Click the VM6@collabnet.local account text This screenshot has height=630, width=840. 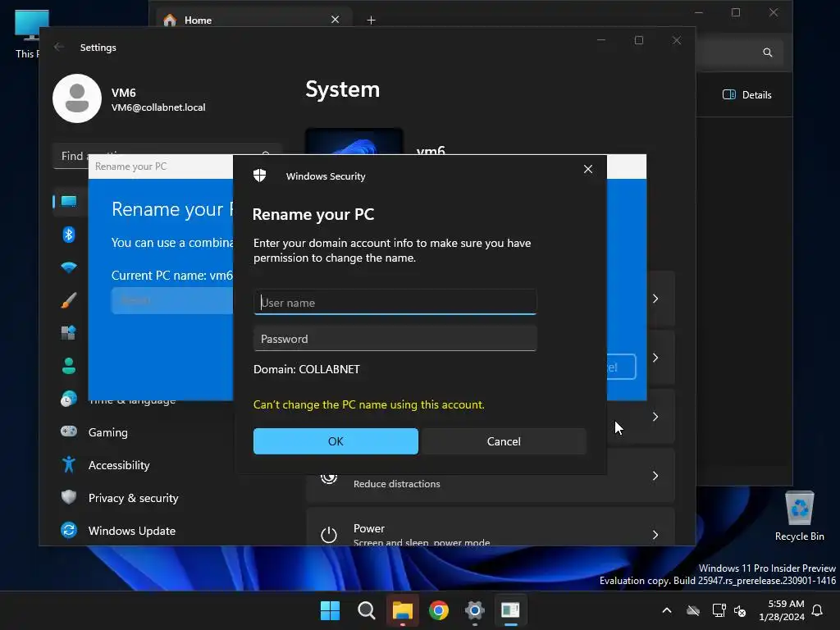[x=158, y=107]
